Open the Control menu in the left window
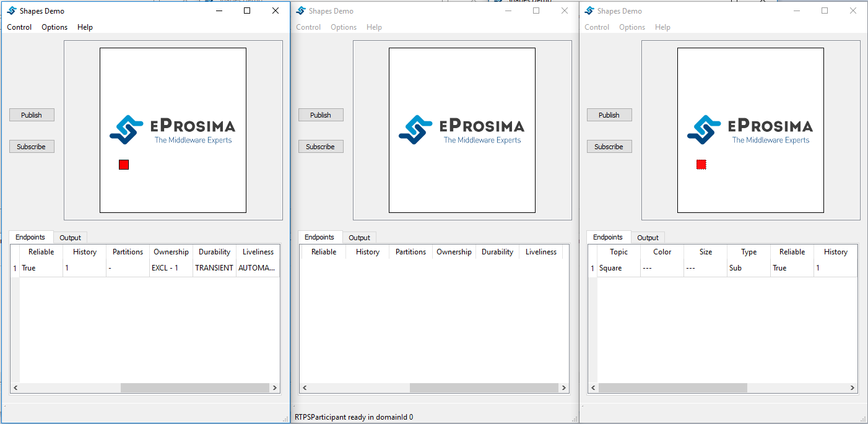Viewport: 868px width, 424px height. [x=19, y=27]
